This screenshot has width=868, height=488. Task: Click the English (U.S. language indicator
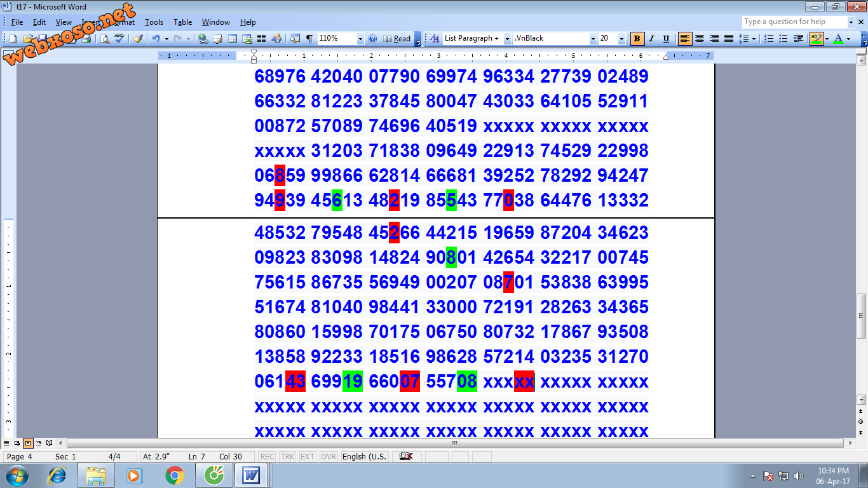pos(364,456)
